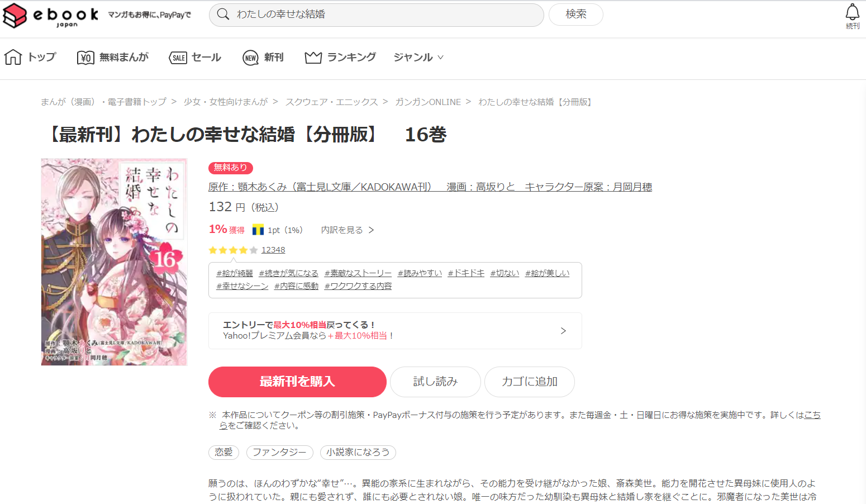
Task: Open the こちら details link
Action: 812,415
